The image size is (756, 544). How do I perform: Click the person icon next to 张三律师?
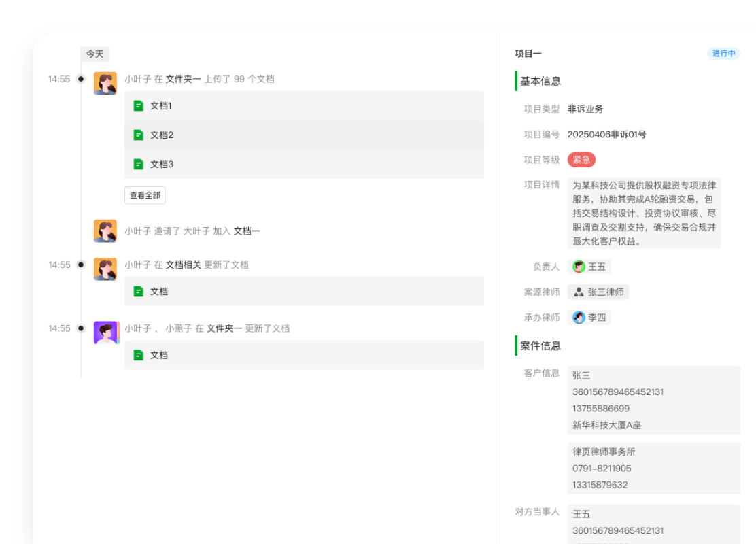[579, 292]
